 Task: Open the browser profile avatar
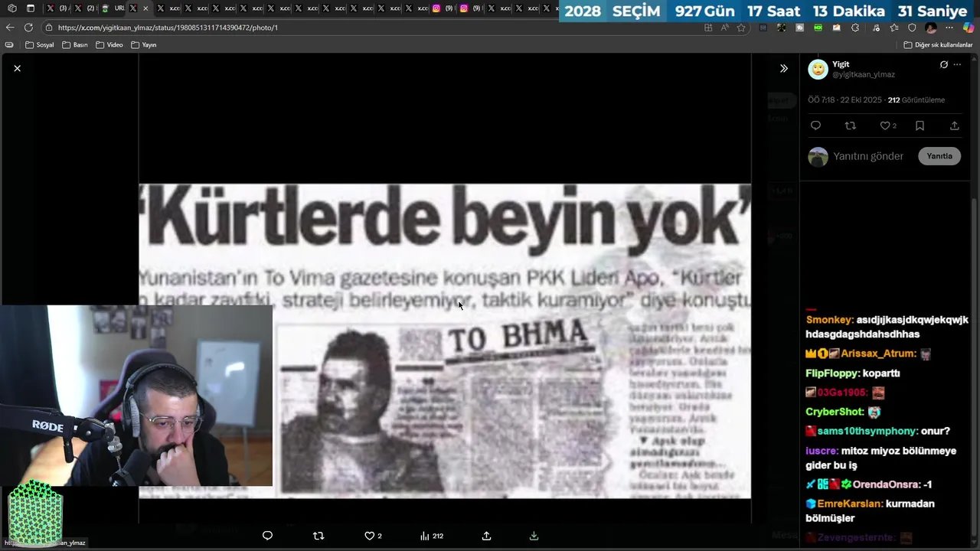coord(930,28)
